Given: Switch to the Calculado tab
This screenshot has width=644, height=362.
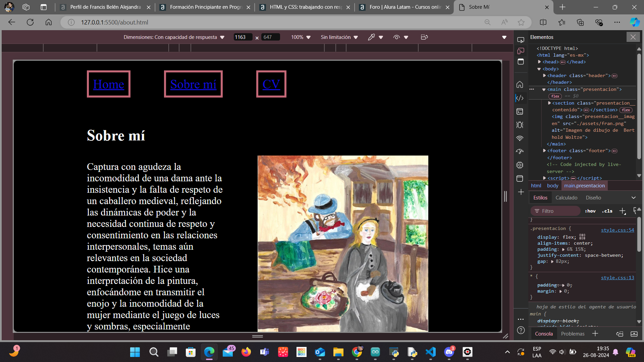Looking at the screenshot, I should click(x=567, y=198).
